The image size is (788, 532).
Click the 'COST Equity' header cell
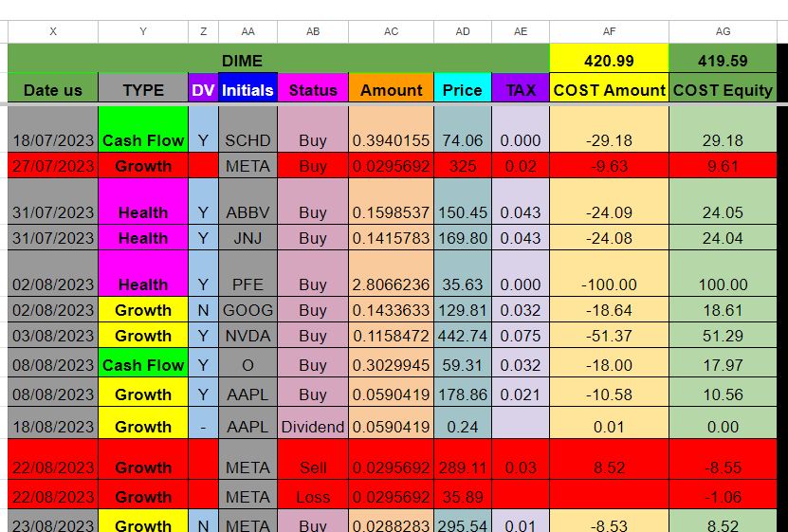click(x=723, y=87)
